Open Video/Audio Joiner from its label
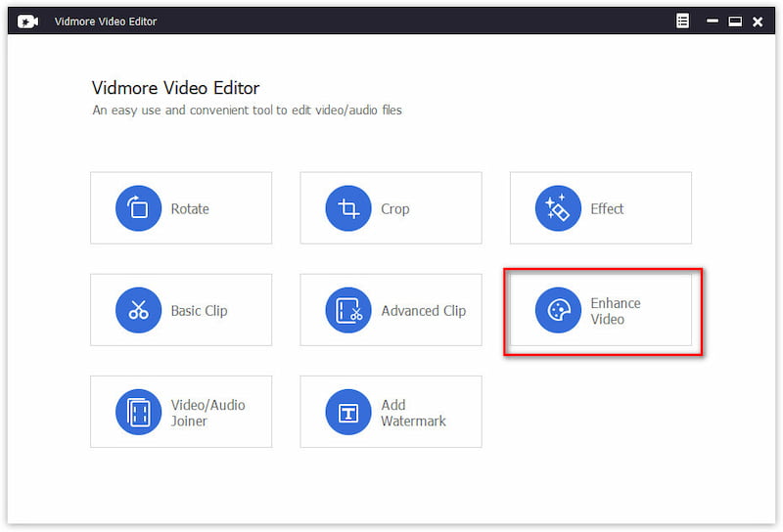The width and height of the screenshot is (783, 532). click(x=207, y=413)
